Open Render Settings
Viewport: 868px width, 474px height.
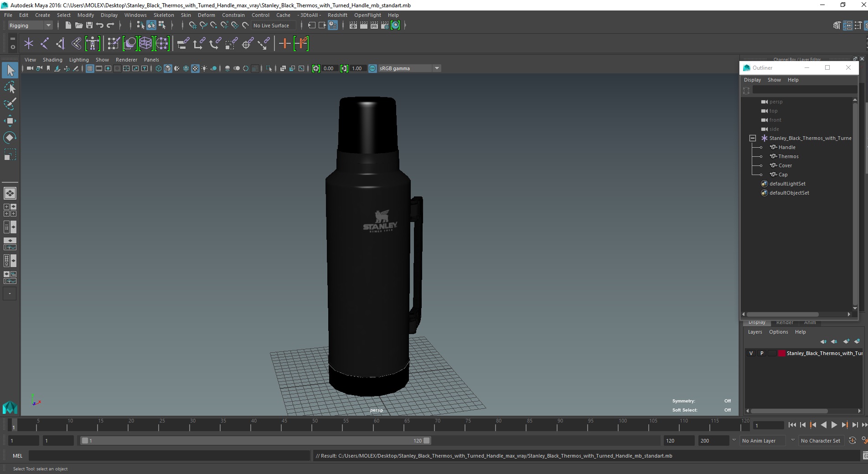[x=385, y=26]
